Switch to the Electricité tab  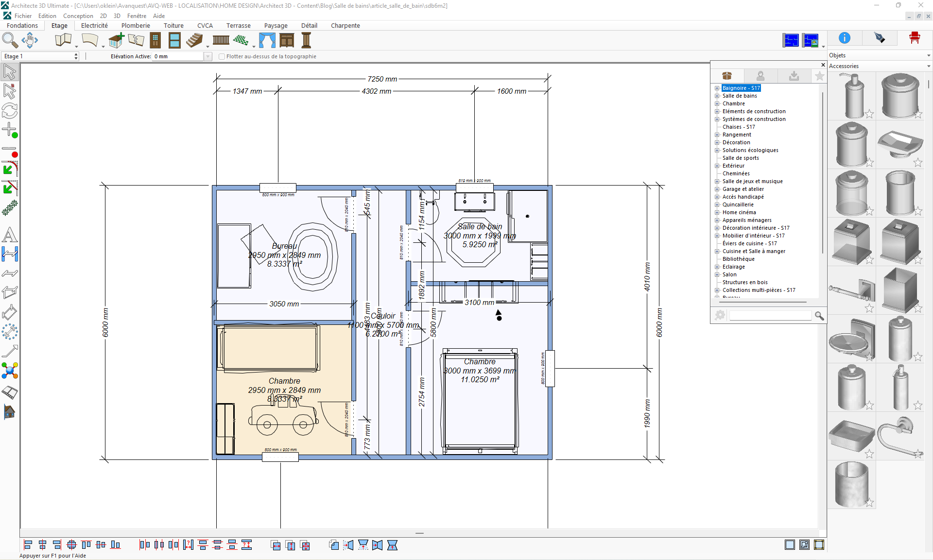(94, 26)
